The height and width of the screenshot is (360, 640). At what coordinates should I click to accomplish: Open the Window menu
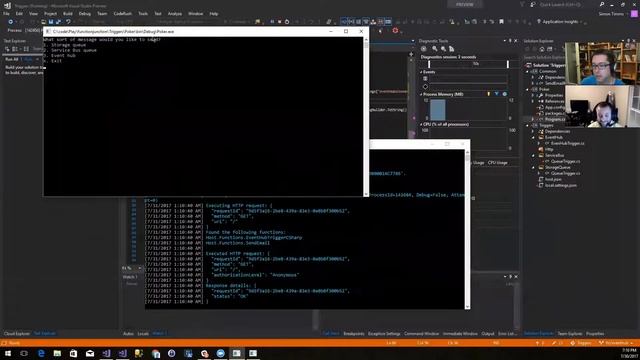pyautogui.click(x=196, y=13)
